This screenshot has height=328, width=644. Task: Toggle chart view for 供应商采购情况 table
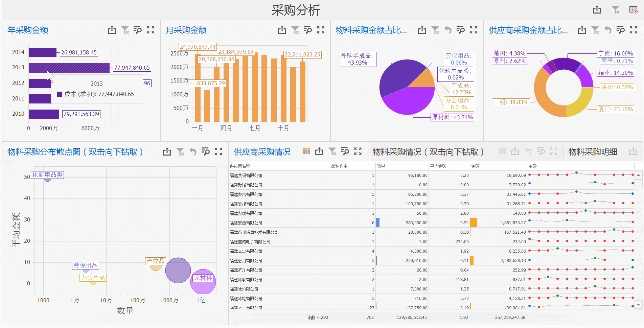click(306, 151)
